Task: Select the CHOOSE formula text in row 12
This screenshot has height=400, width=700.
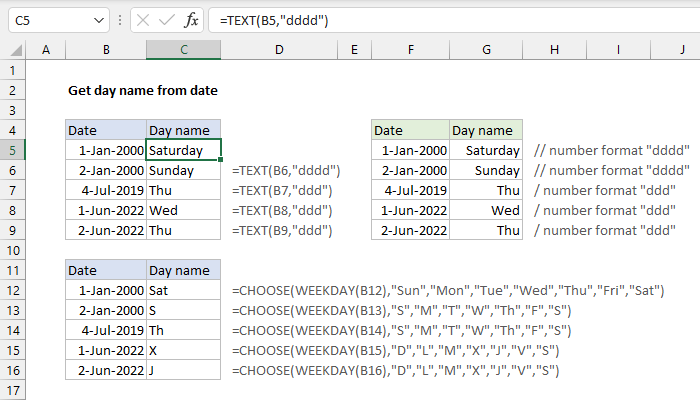Action: (x=448, y=290)
